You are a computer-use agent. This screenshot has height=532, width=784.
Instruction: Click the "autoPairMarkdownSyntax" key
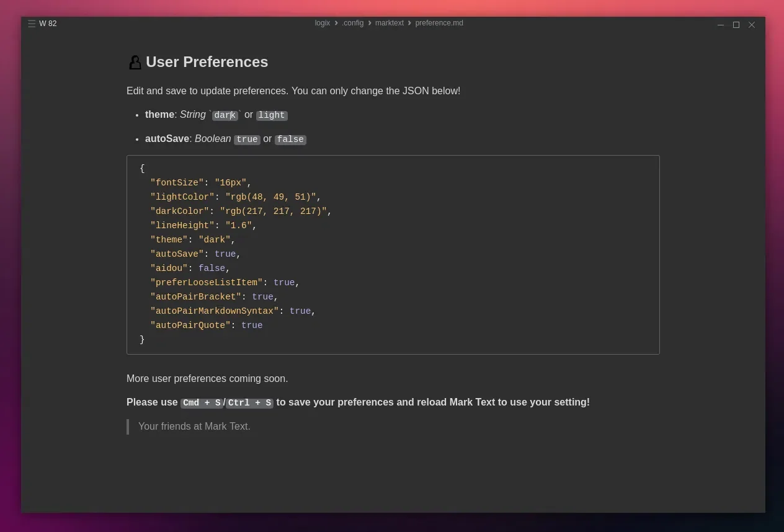click(x=215, y=311)
